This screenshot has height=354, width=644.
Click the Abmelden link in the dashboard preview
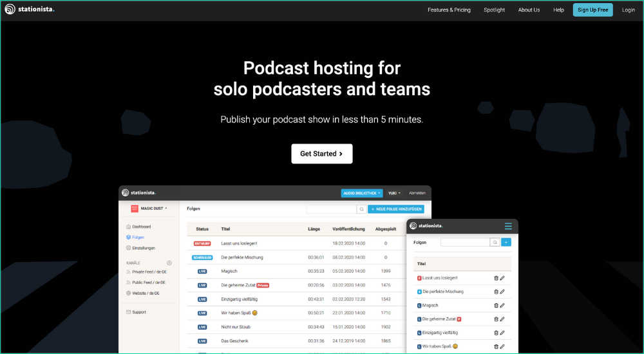417,193
